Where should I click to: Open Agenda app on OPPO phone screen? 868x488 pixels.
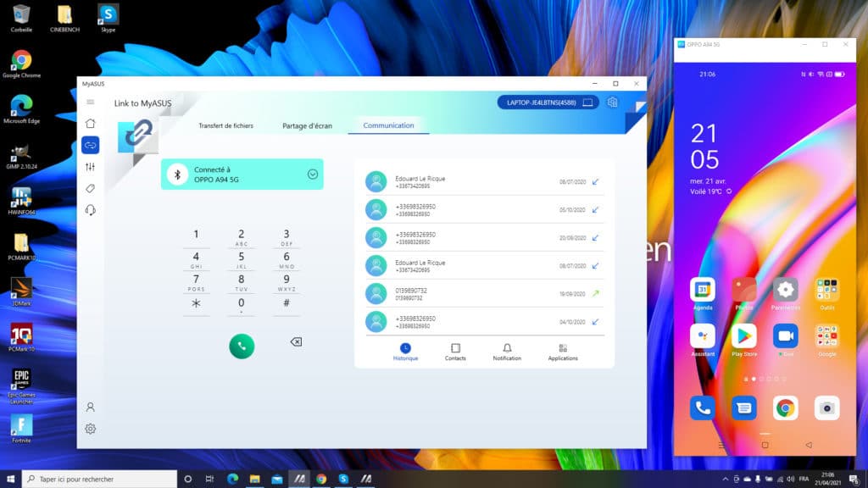point(703,294)
